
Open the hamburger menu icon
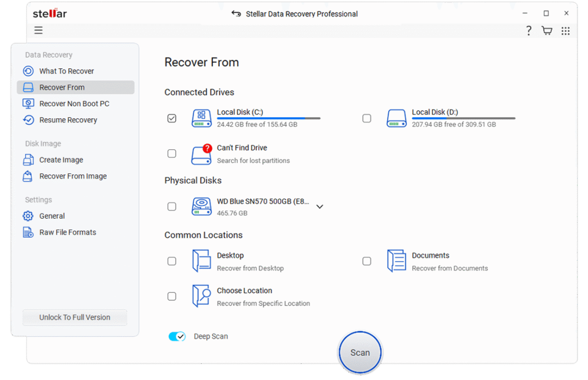point(38,30)
